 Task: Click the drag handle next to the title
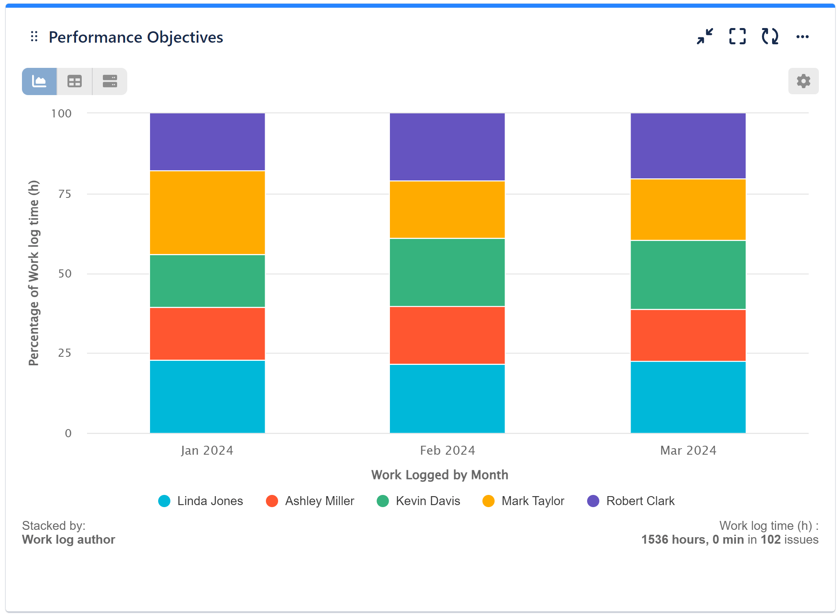(34, 37)
